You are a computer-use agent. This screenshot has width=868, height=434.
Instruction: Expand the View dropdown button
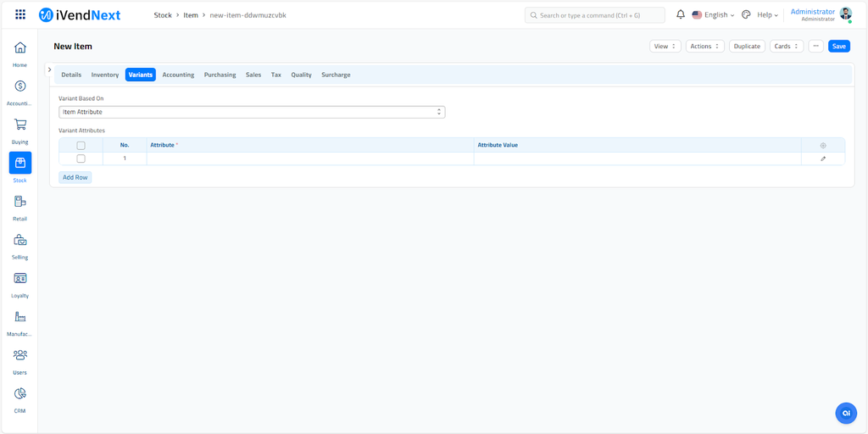click(x=665, y=47)
